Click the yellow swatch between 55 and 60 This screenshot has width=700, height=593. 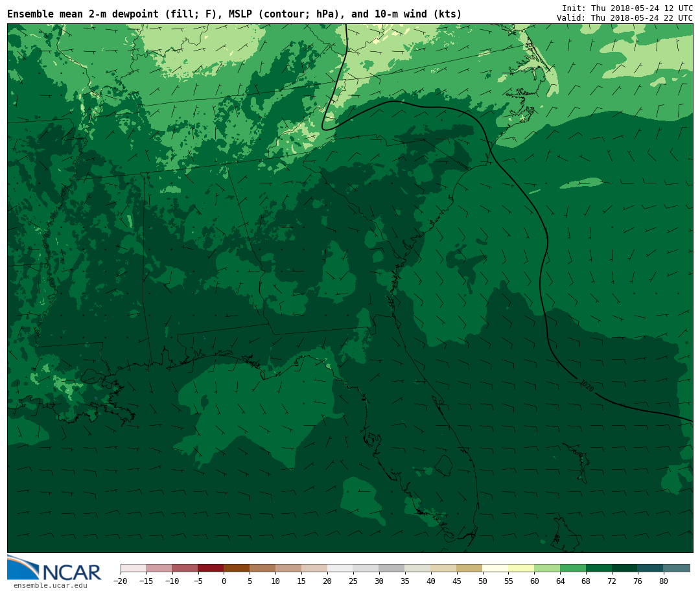click(521, 568)
